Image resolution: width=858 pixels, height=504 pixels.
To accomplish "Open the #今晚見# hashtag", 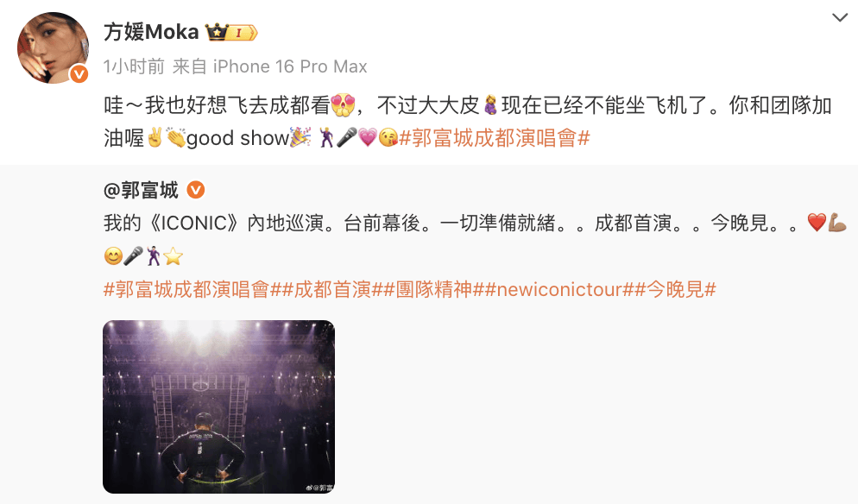I will (676, 289).
